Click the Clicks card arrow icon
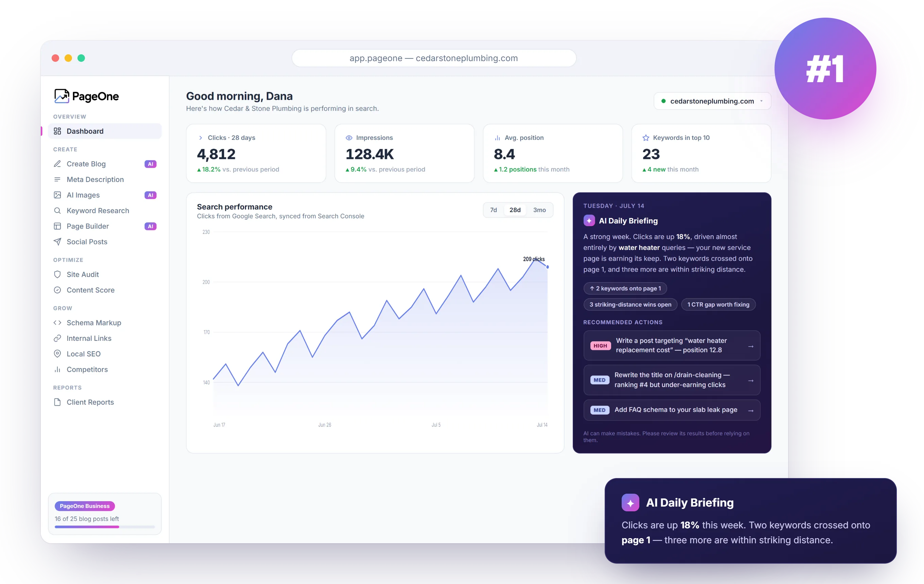This screenshot has width=924, height=584. [x=200, y=138]
